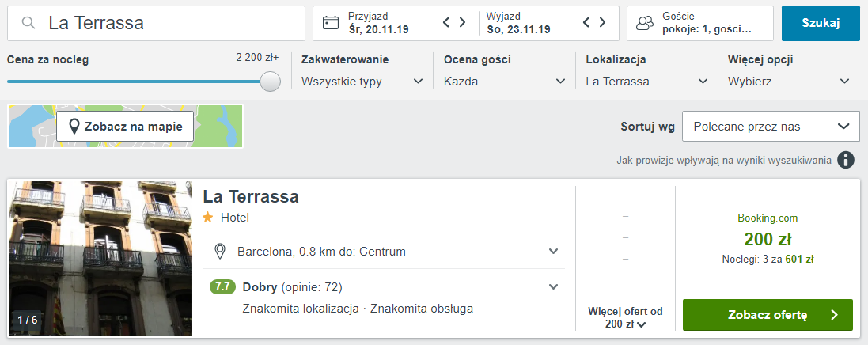
Task: Open the Zakwaterowanie type dropdown
Action: coord(363,82)
